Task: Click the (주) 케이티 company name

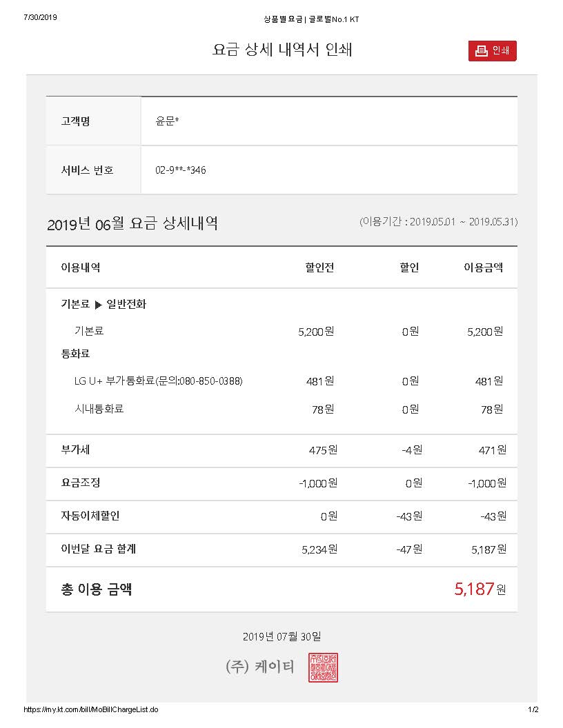Action: pos(259,667)
